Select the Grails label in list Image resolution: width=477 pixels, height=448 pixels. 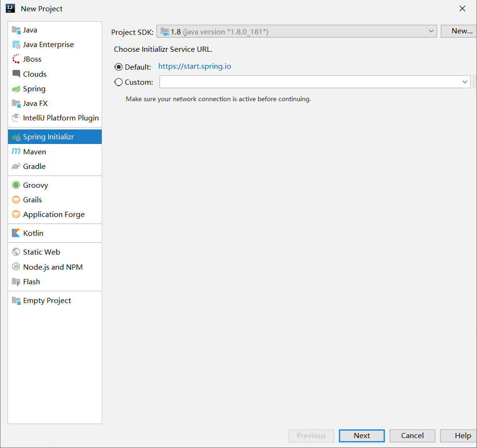(x=32, y=200)
